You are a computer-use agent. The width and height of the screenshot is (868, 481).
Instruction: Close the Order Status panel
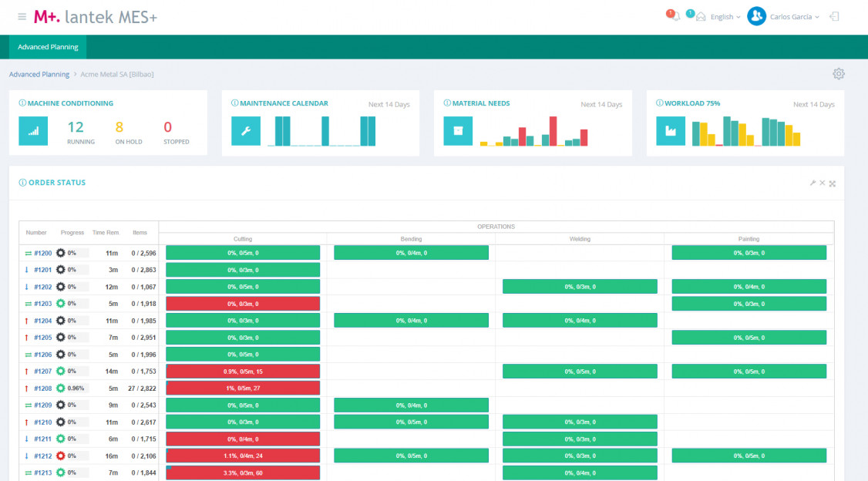coord(823,183)
